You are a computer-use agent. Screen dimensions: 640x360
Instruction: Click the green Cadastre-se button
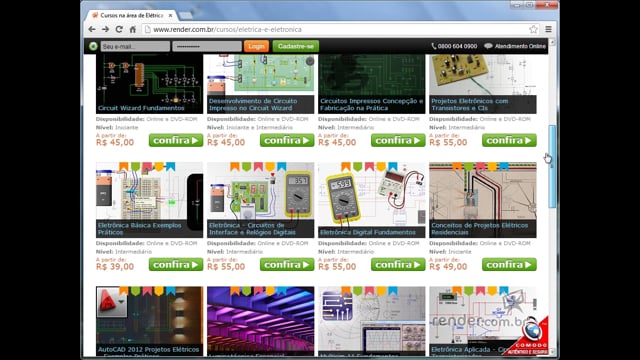click(x=296, y=46)
